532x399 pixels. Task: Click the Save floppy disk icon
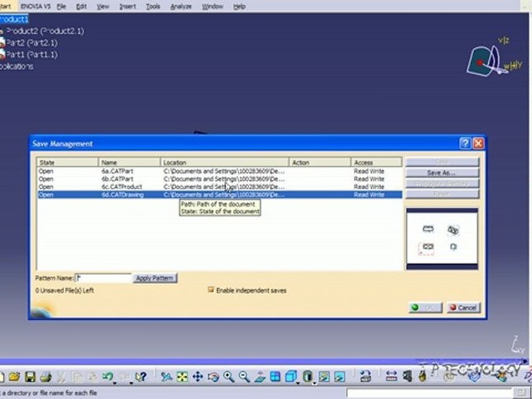30,377
